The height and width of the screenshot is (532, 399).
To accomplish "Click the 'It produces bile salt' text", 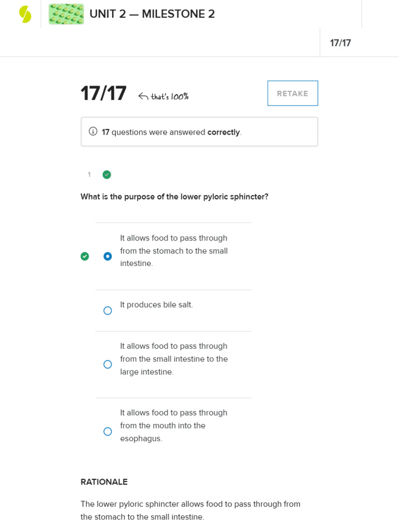I will pyautogui.click(x=156, y=305).
